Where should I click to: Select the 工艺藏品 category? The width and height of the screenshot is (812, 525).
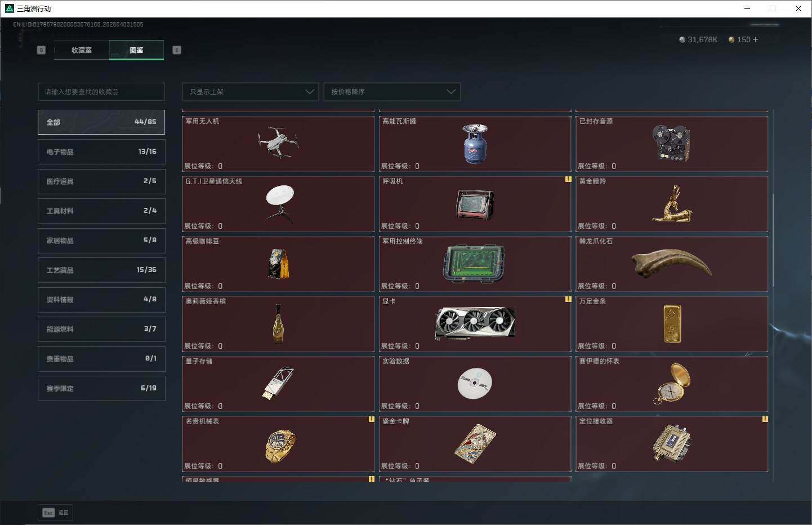tap(101, 270)
